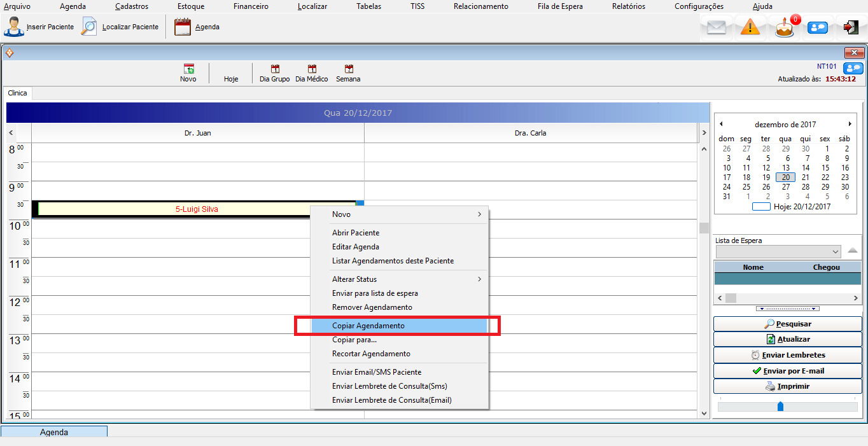Expand the Alterar Status submenu

pyautogui.click(x=479, y=279)
